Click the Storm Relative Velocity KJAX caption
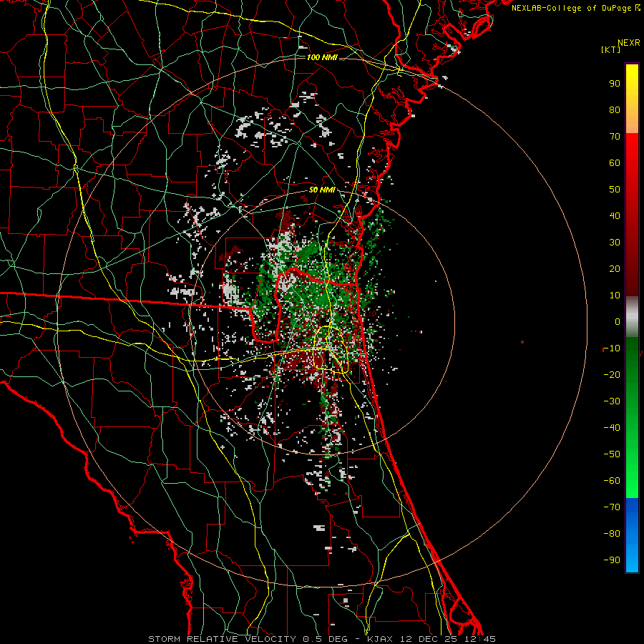The image size is (644, 644). click(x=322, y=639)
